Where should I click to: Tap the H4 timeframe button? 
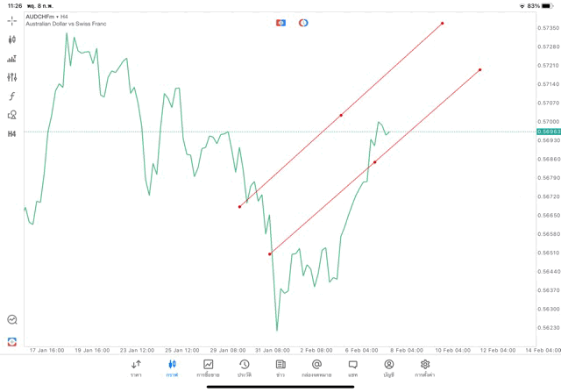(x=12, y=134)
